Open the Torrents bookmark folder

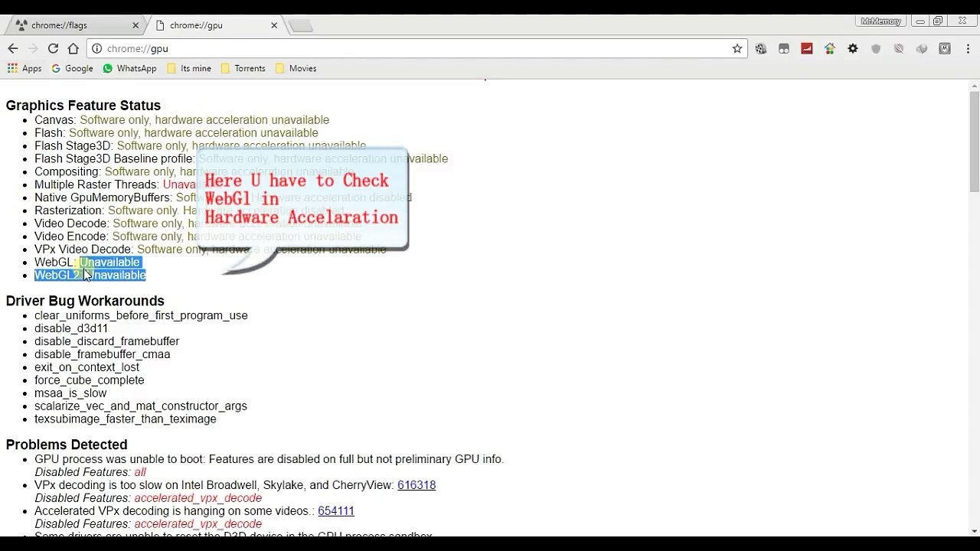(x=243, y=68)
